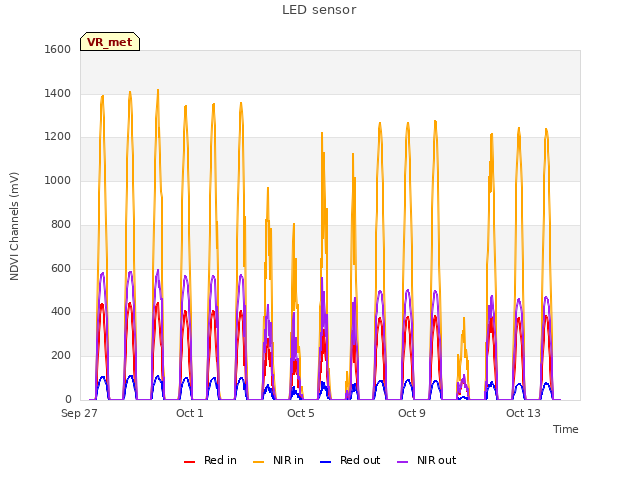Click the 400 y-axis tick label
Screen dimensions: 640x480
61,312
